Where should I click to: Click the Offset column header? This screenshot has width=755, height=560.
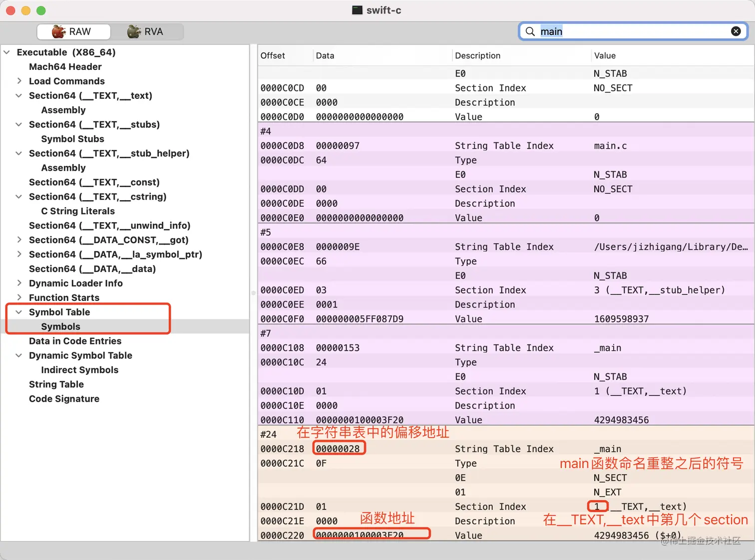273,55
